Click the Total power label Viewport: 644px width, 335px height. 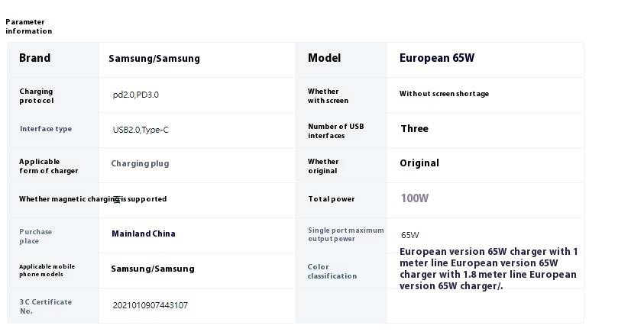331,199
